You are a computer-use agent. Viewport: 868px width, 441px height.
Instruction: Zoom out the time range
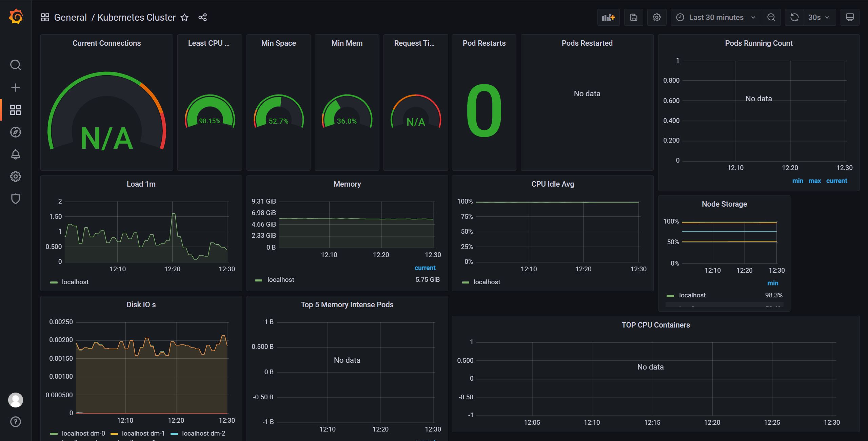tap(771, 17)
